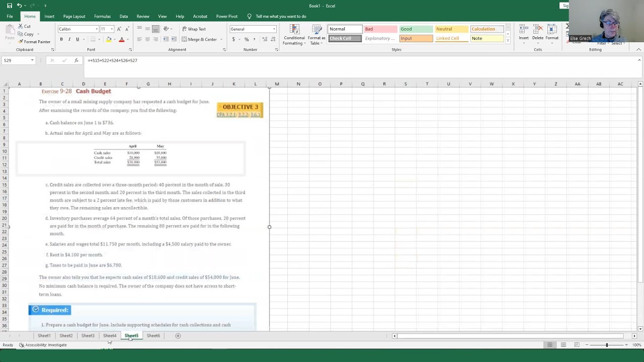The image size is (644, 362).
Task: Add a new sheet
Action: tap(178, 336)
